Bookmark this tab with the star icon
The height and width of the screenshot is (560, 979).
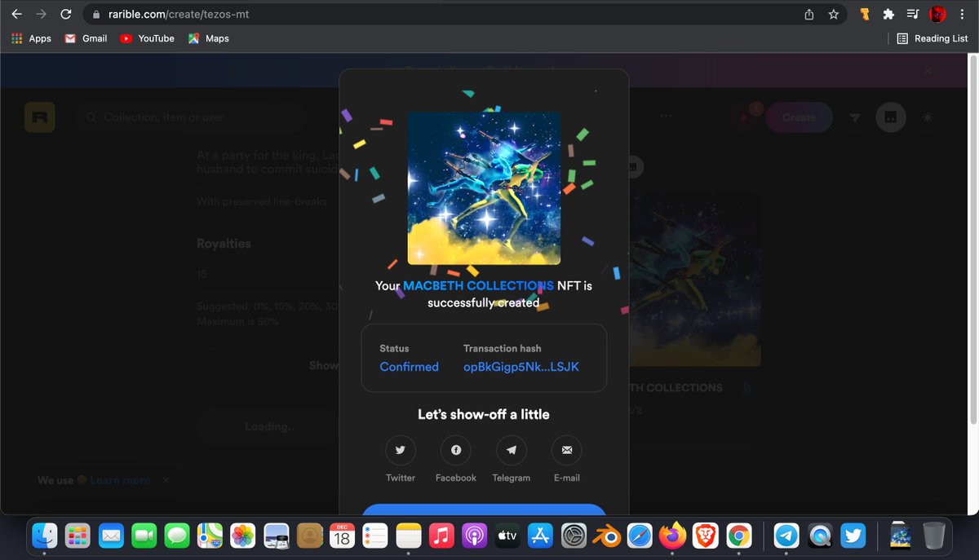[833, 14]
